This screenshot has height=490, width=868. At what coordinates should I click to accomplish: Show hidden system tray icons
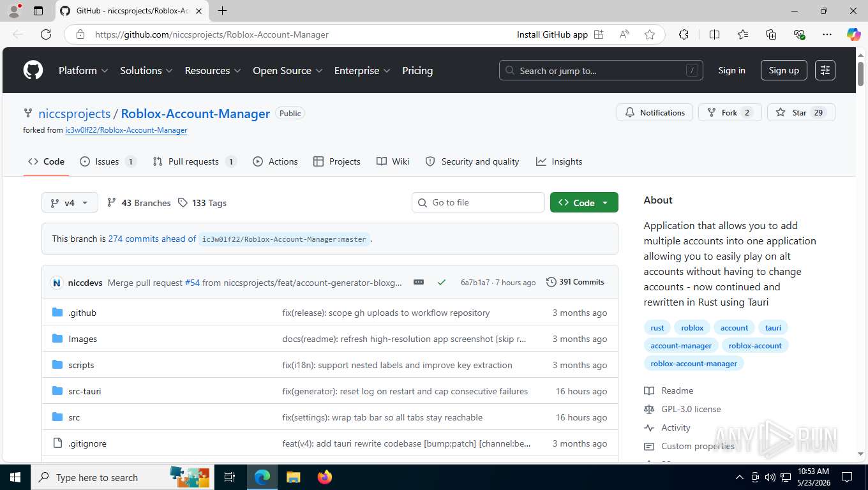tap(740, 477)
